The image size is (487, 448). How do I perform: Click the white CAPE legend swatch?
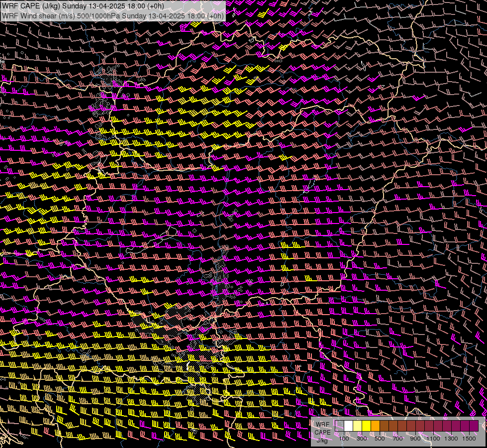click(x=349, y=426)
